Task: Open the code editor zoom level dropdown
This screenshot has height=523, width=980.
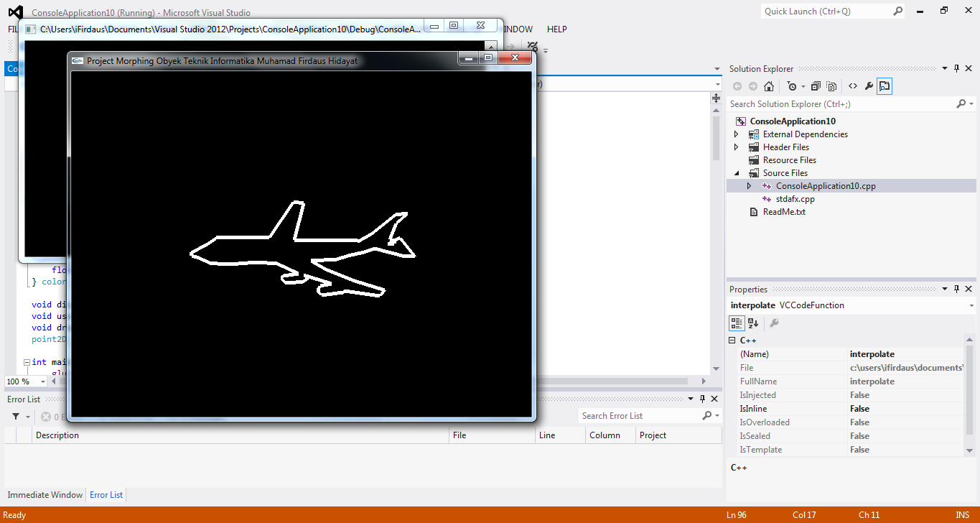Action: 43,381
